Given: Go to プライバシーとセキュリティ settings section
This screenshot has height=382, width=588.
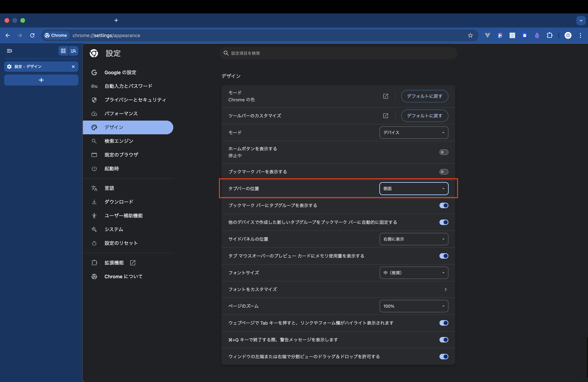Looking at the screenshot, I should pos(135,100).
